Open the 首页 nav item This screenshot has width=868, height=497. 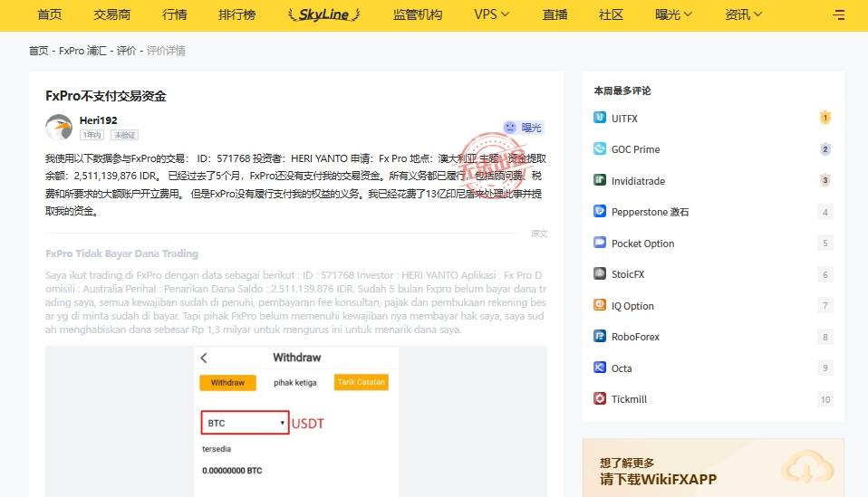coord(49,14)
